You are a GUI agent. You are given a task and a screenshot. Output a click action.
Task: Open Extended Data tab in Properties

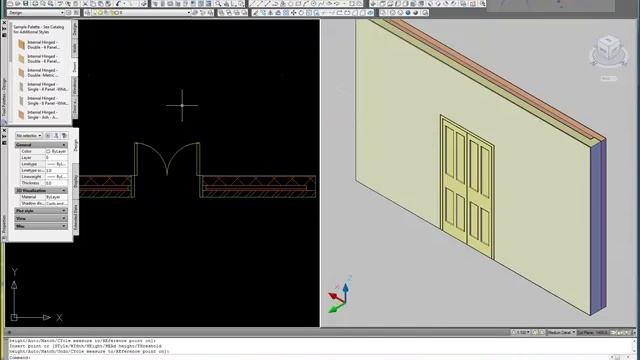pyautogui.click(x=76, y=218)
